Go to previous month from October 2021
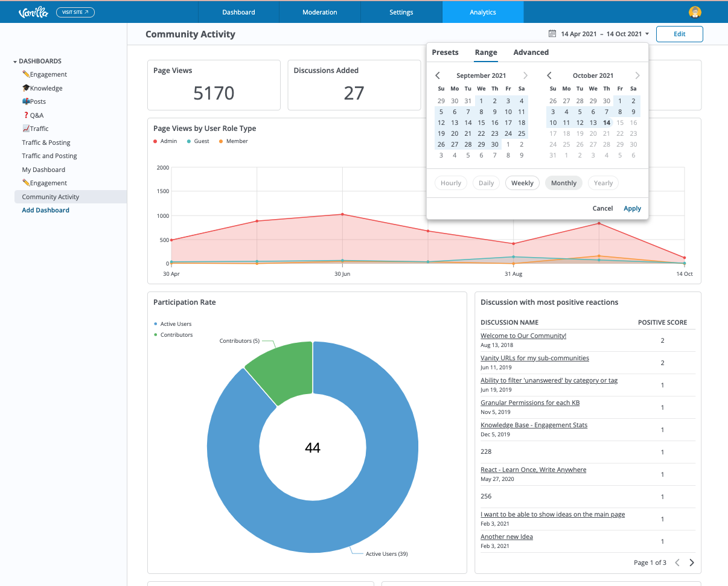The height and width of the screenshot is (586, 728). [x=549, y=75]
